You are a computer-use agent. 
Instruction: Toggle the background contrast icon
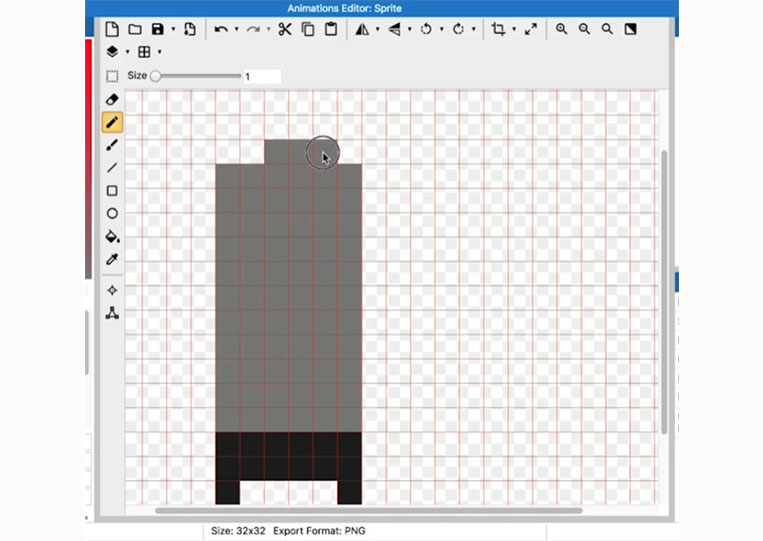click(x=631, y=29)
